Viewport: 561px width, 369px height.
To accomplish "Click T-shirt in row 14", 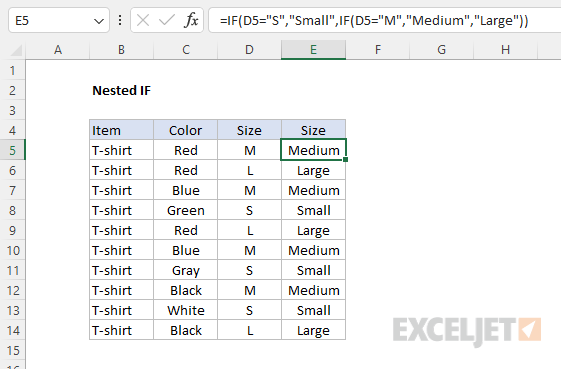I will pyautogui.click(x=121, y=330).
